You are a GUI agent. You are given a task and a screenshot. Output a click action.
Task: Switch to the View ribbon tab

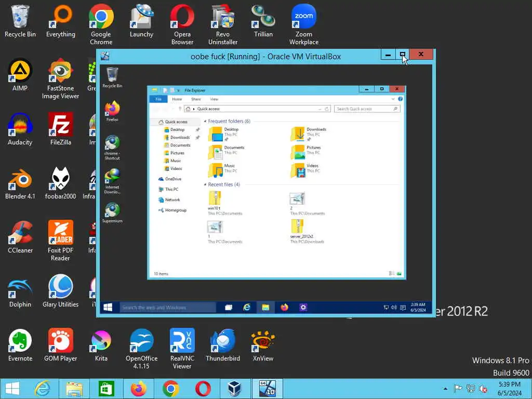[x=214, y=99]
